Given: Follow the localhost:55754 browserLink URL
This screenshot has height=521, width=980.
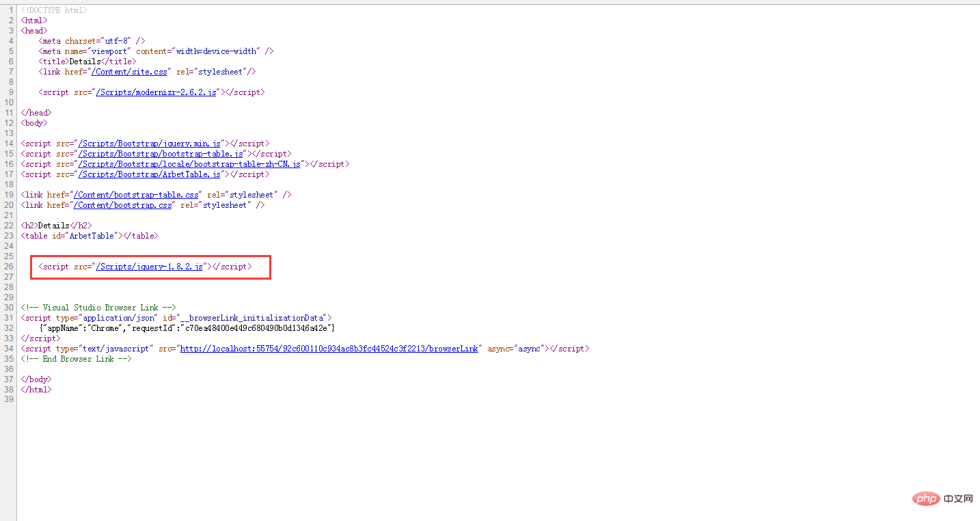Looking at the screenshot, I should 329,349.
